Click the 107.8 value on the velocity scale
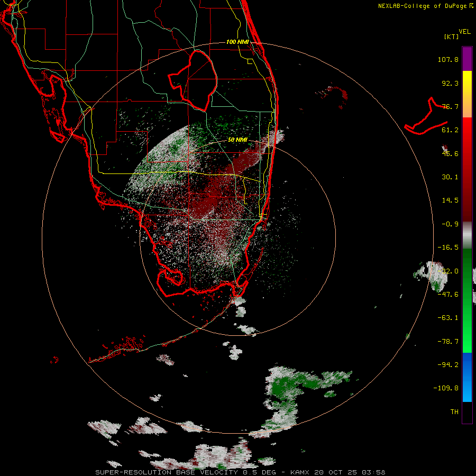This screenshot has width=476, height=476. pyautogui.click(x=448, y=59)
